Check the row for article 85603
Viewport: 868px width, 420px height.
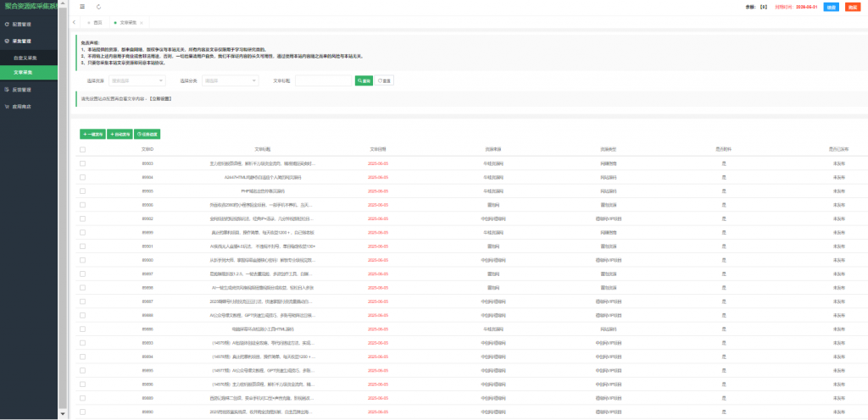pyautogui.click(x=82, y=163)
